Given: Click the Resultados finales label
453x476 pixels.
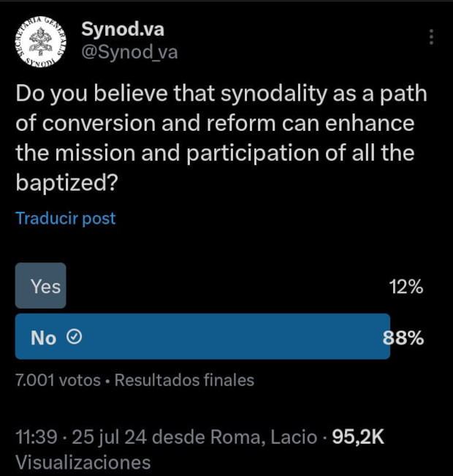Looking at the screenshot, I should point(184,380).
